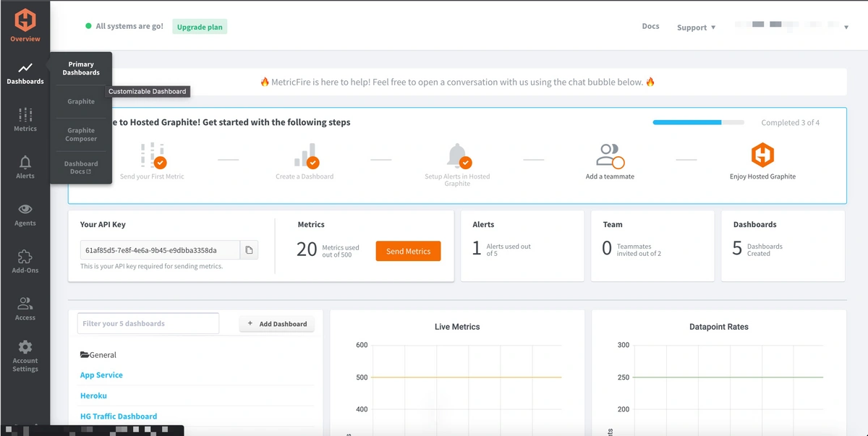Image resolution: width=868 pixels, height=436 pixels.
Task: Select Graphite in the Dashboards flyout
Action: coord(81,102)
